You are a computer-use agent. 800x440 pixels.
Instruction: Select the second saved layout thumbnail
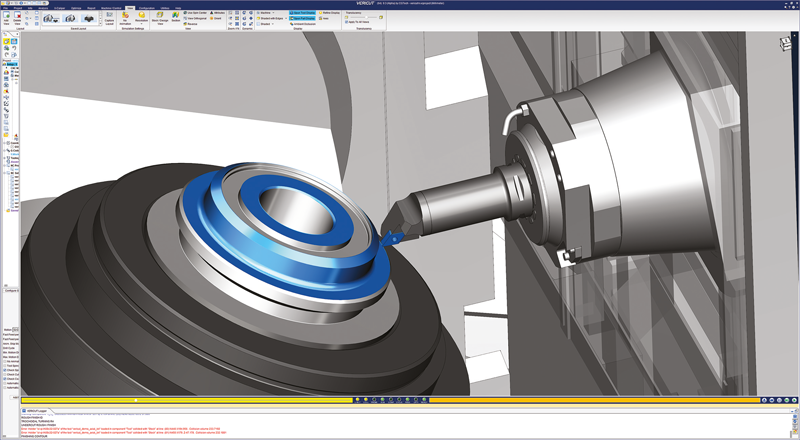[x=69, y=18]
